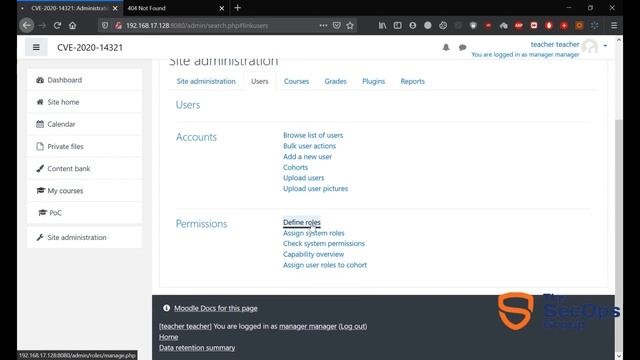Open the Firefox hamburger menu

point(614,25)
